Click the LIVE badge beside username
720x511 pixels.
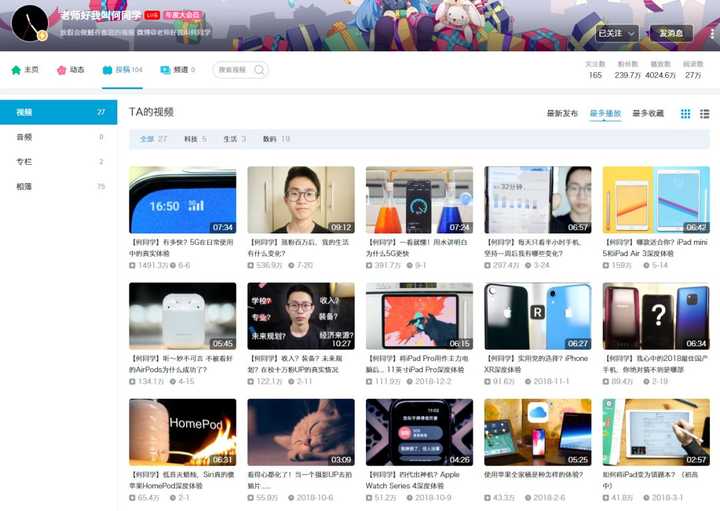(152, 15)
